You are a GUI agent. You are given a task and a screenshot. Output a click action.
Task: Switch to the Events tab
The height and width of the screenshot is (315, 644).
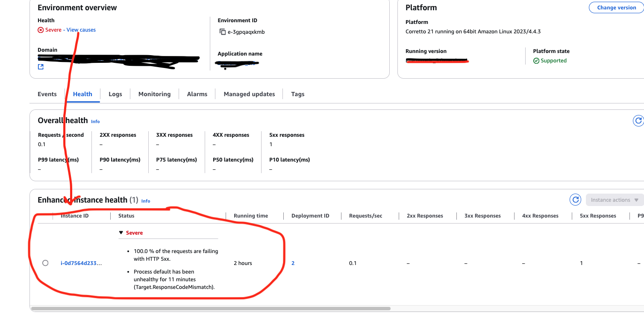(x=47, y=94)
